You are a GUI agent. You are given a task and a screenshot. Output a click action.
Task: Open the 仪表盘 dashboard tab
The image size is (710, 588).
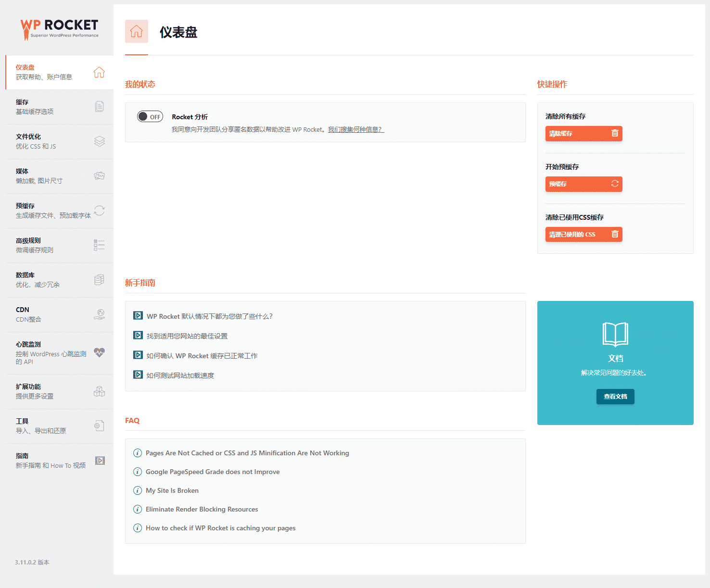coord(60,72)
